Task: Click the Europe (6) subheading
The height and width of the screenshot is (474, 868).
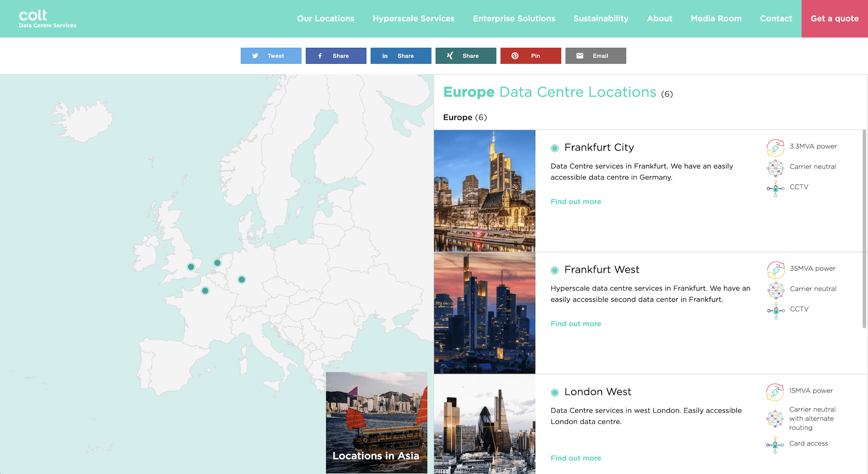Action: tap(465, 117)
